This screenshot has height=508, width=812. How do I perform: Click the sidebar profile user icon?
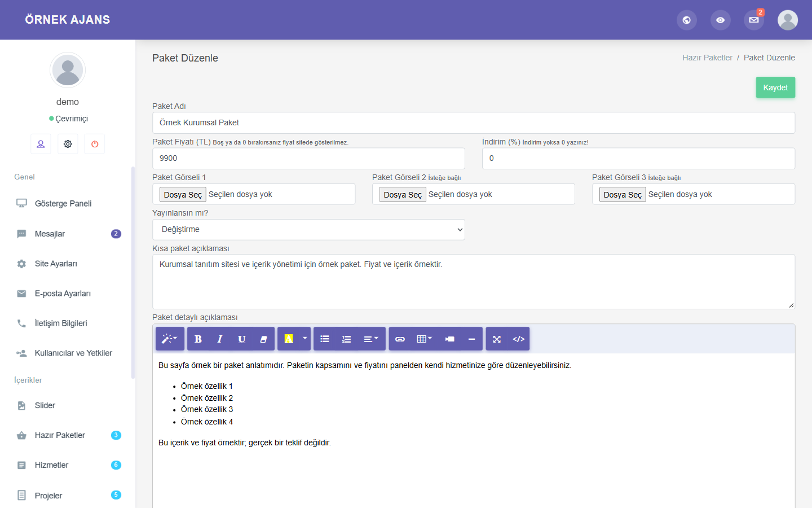point(41,144)
